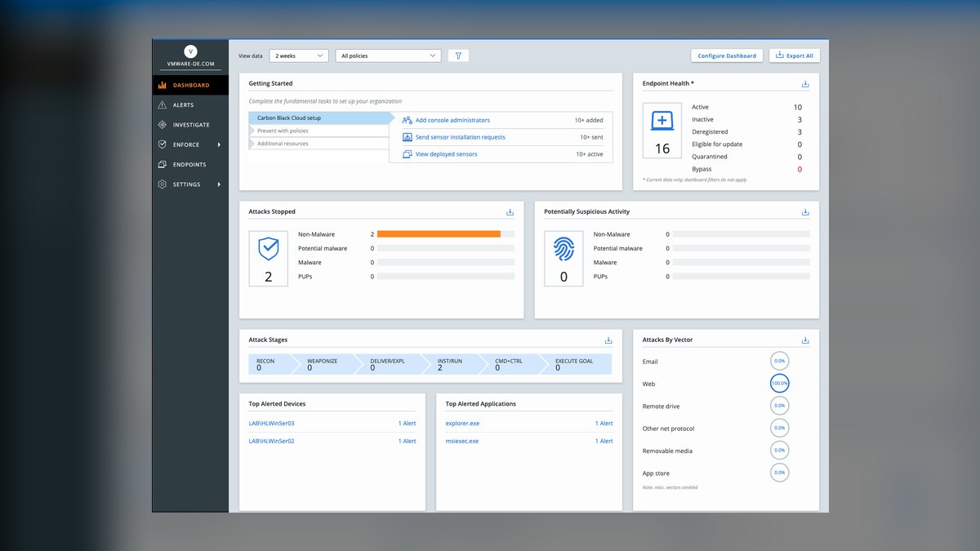Expand Prevent with policies step

coord(318,131)
